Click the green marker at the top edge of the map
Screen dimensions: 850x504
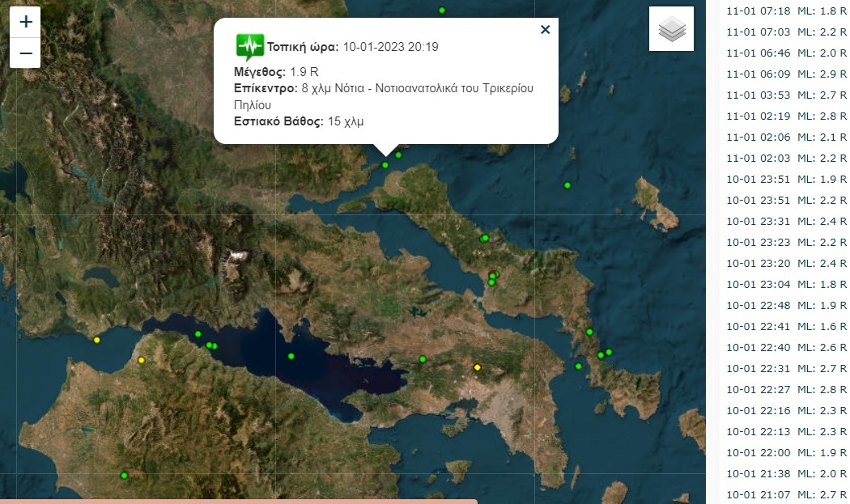tap(442, 11)
